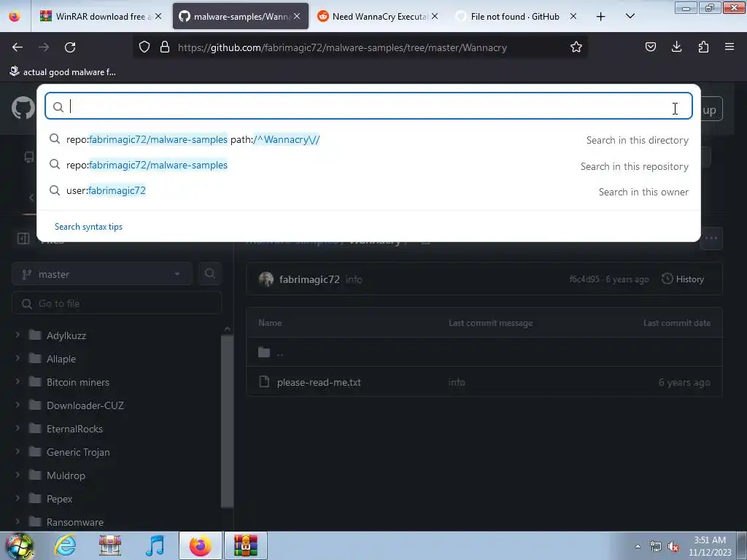The width and height of the screenshot is (747, 560).
Task: Choose user:fabrimagic72 search suggestion
Action: coord(368,191)
